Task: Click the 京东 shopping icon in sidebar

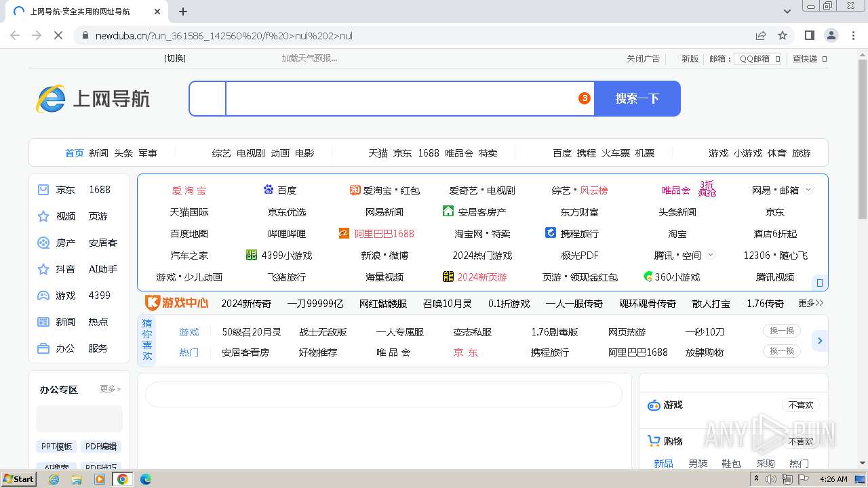Action: tap(43, 190)
